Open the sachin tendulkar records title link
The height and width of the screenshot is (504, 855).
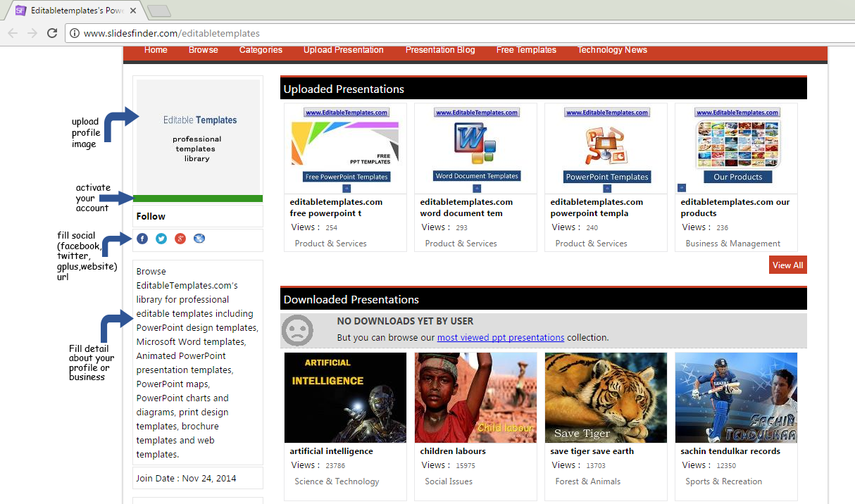730,451
